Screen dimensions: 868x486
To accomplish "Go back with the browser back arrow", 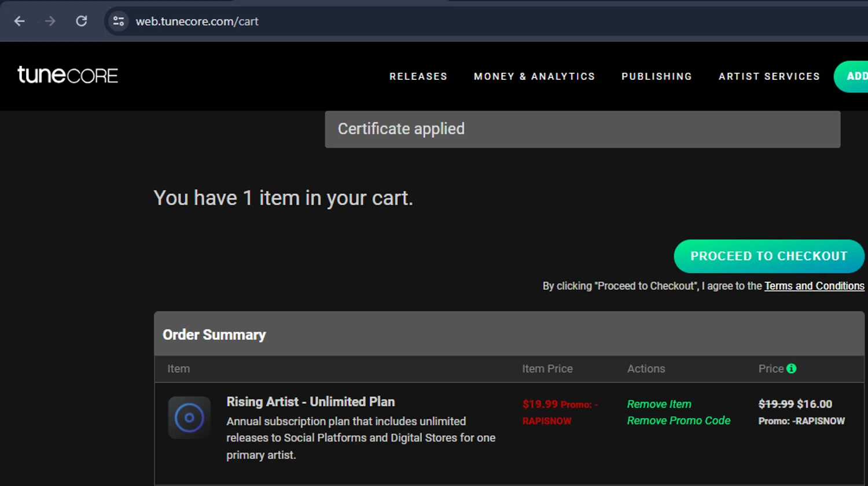I will click(20, 21).
